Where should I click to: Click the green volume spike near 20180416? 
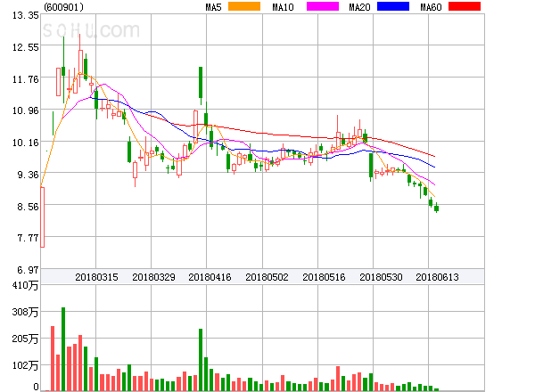coord(201,360)
